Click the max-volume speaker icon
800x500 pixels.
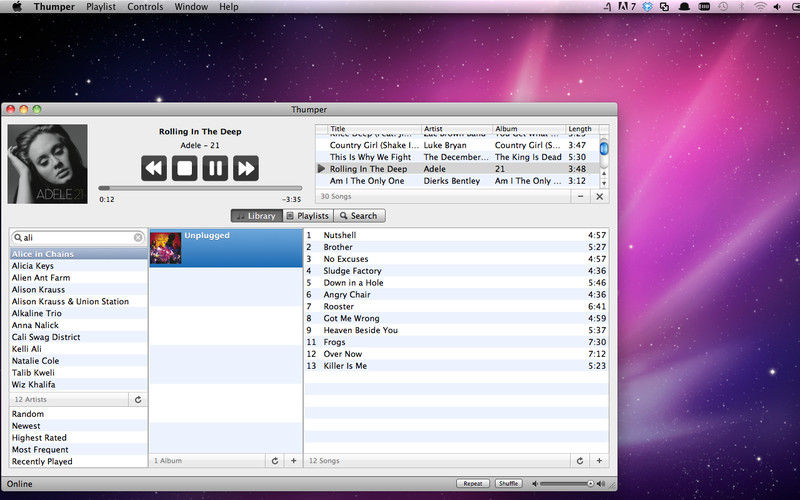click(601, 484)
